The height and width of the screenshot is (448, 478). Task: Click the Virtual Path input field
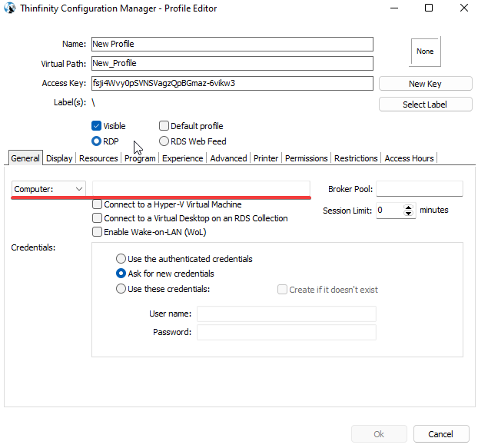point(232,63)
